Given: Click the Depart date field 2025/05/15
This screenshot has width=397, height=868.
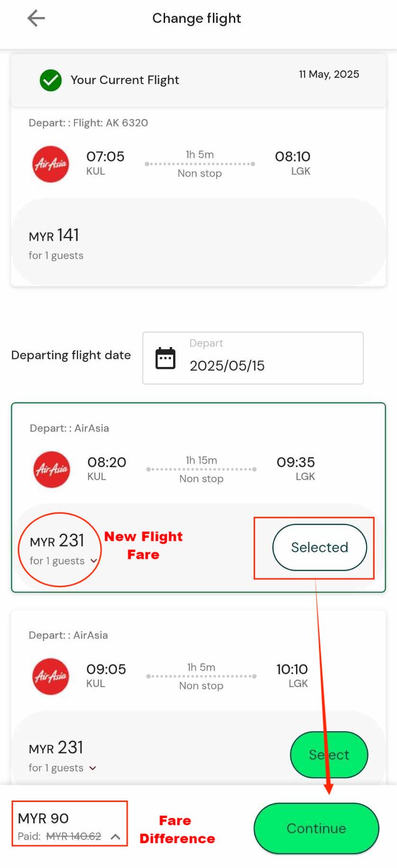Looking at the screenshot, I should (253, 359).
